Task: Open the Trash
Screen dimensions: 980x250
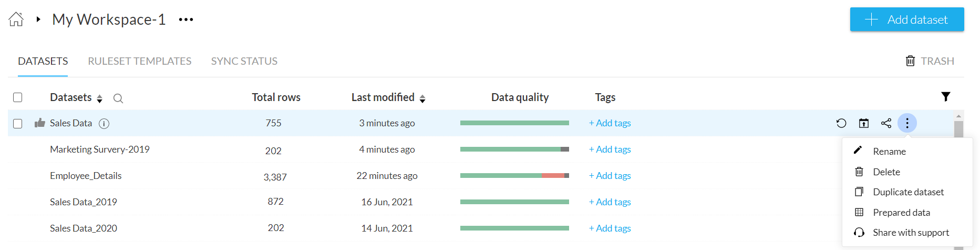Action: pos(930,61)
